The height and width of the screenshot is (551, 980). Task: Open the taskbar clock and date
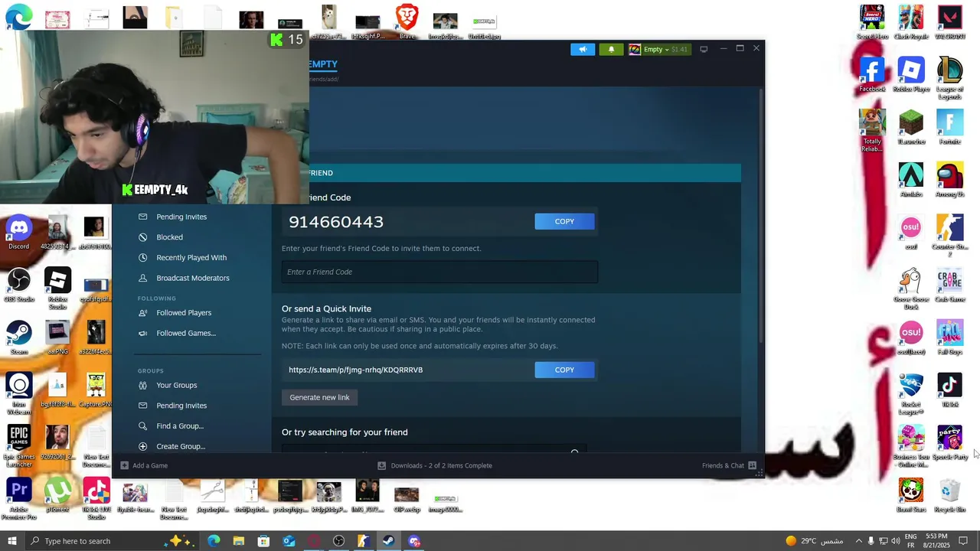[x=936, y=541]
